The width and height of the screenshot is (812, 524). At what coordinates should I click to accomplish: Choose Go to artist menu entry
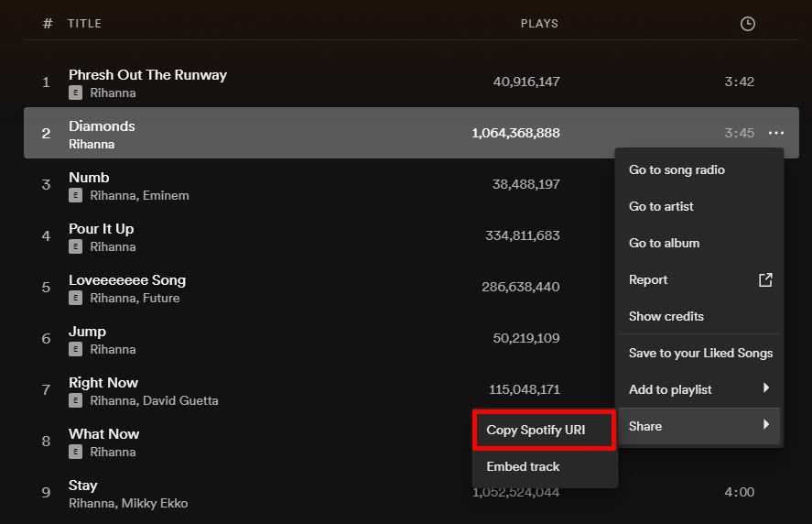(x=661, y=206)
